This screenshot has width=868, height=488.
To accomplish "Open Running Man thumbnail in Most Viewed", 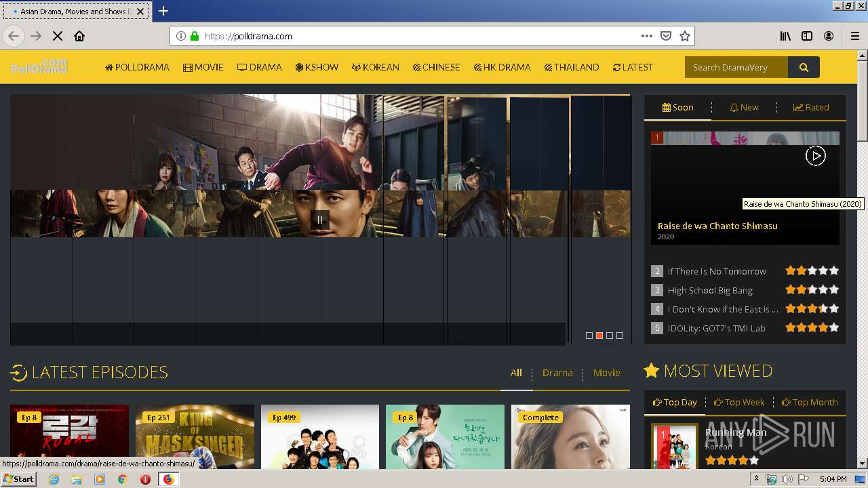I will tap(674, 447).
